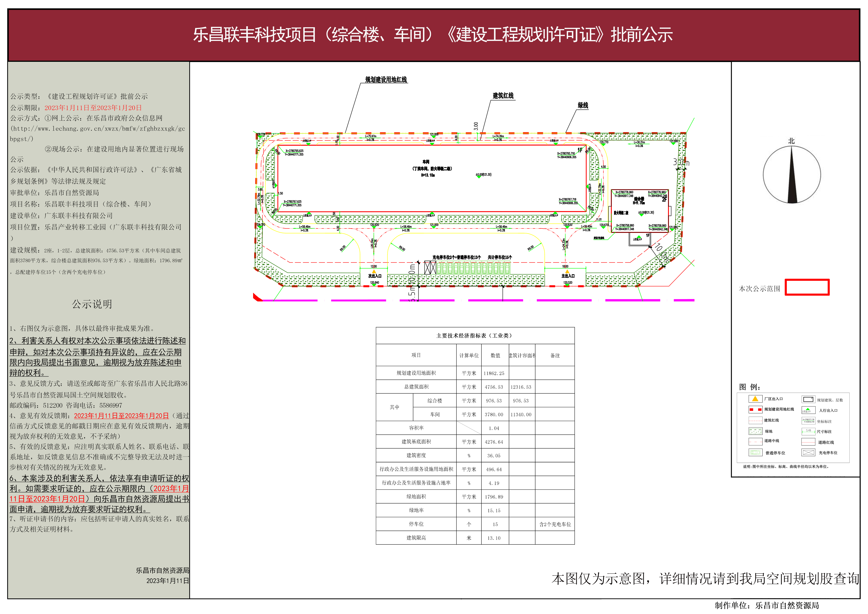Click the 其中 cell in the table
868x614 pixels.
click(x=394, y=407)
